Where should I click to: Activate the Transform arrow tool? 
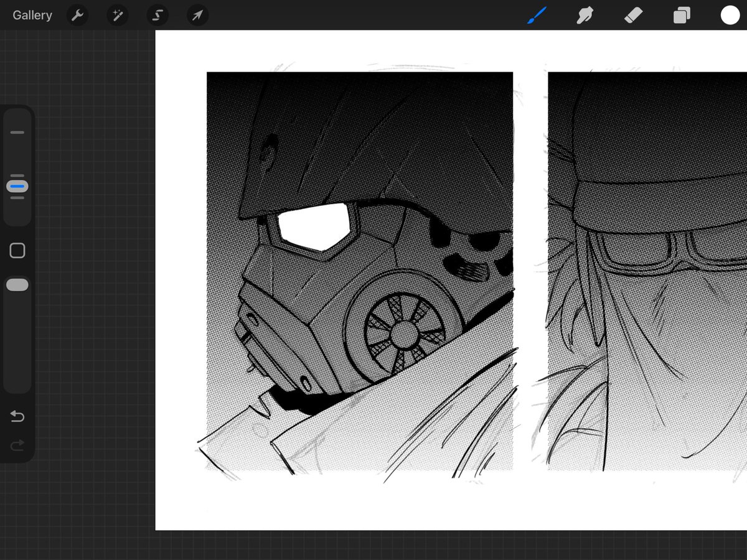coord(197,15)
